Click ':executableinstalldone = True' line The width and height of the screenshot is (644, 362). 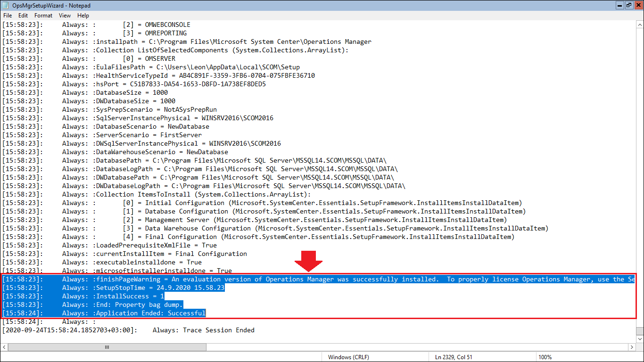click(x=102, y=262)
